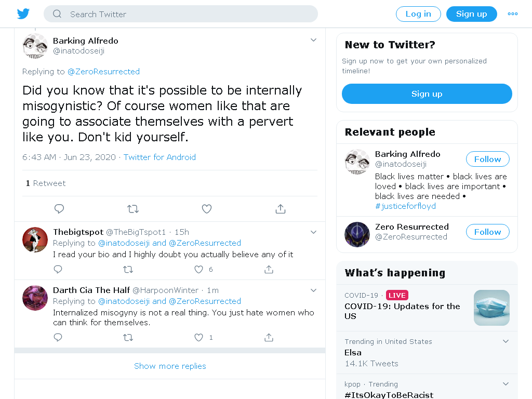Open the three-dot more menu in header
The image size is (532, 399).
(x=512, y=14)
